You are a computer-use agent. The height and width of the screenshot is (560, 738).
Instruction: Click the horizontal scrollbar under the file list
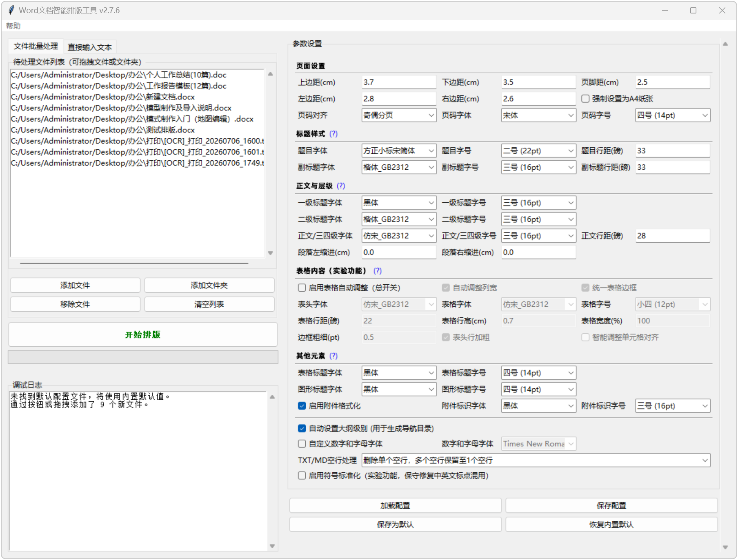134,263
